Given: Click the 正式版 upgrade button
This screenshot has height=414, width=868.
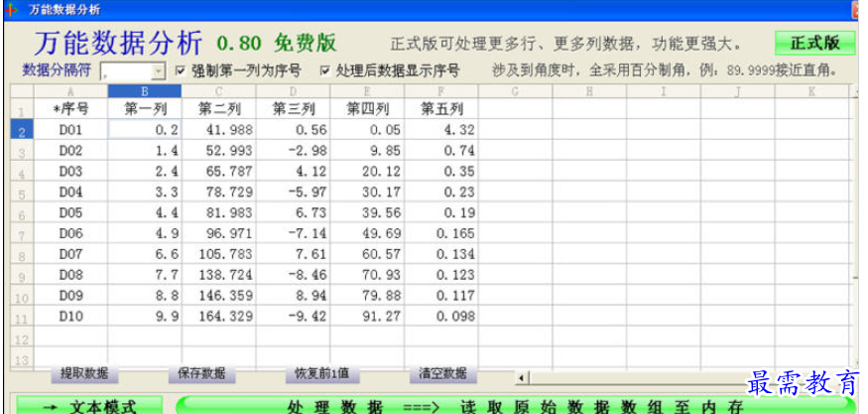Looking at the screenshot, I should coord(814,44).
